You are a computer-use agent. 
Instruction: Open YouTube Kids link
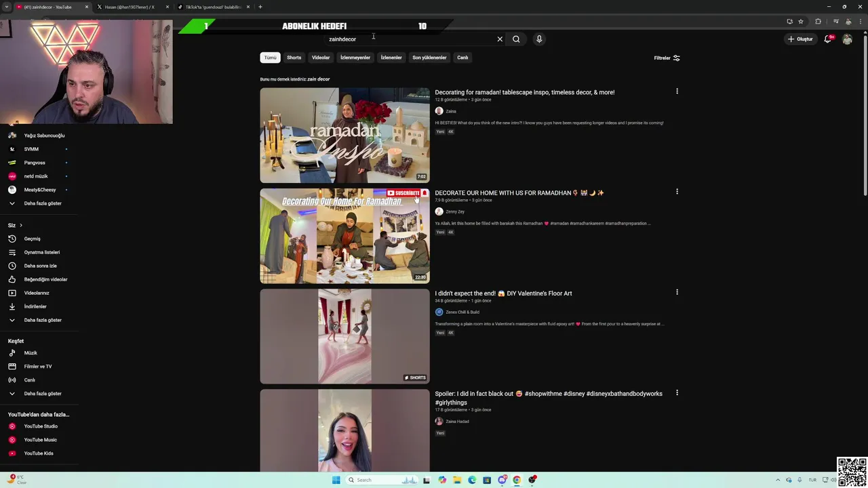(x=39, y=453)
